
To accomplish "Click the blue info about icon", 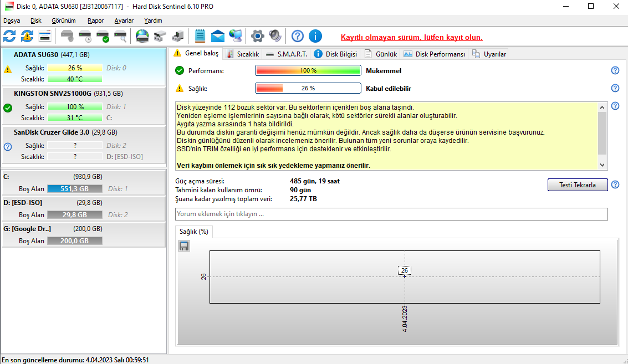I will pyautogui.click(x=315, y=36).
